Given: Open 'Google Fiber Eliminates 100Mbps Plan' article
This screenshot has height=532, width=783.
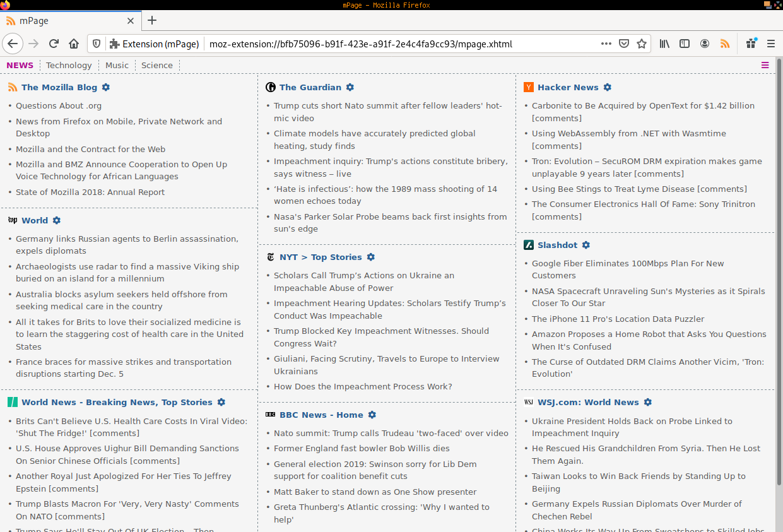Looking at the screenshot, I should (x=628, y=269).
